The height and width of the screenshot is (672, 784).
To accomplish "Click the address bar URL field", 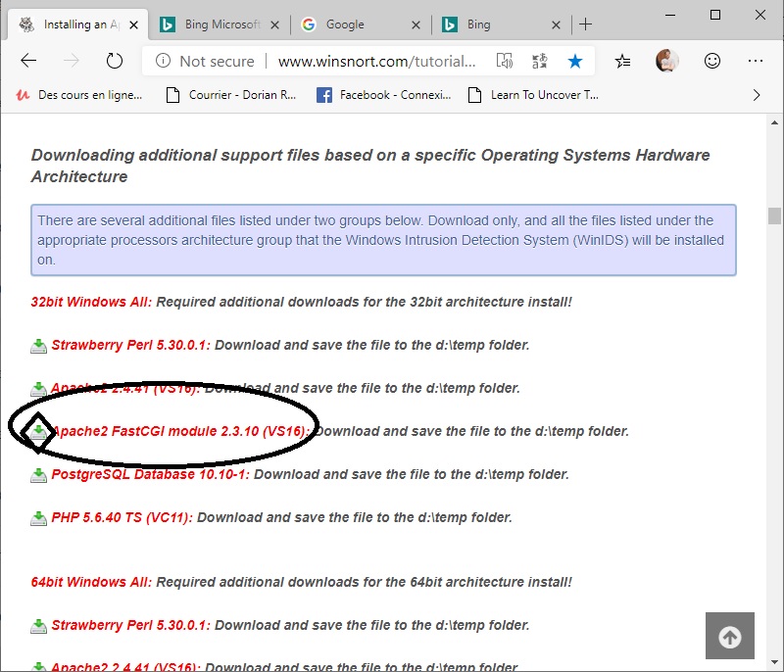I will [377, 61].
